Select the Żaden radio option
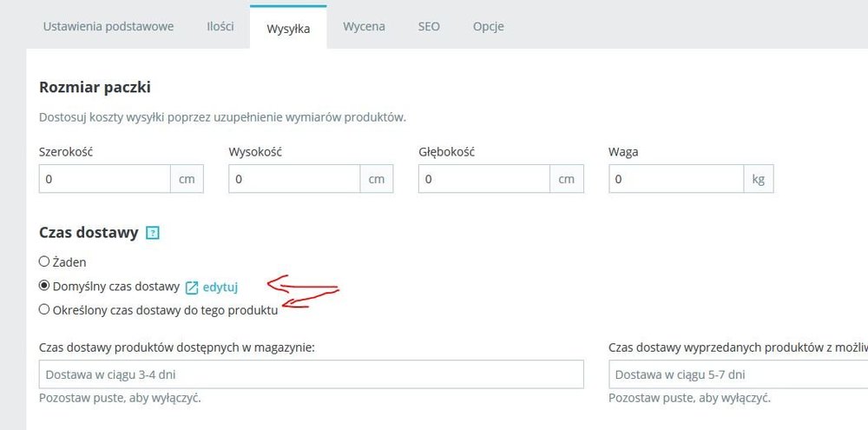Screen dimensions: 868x430 coord(44,261)
